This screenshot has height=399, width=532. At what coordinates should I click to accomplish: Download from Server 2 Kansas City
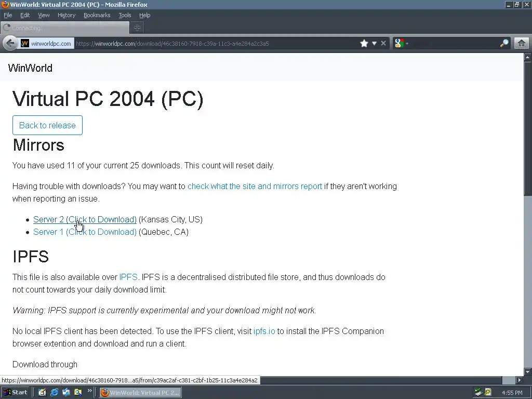click(85, 220)
